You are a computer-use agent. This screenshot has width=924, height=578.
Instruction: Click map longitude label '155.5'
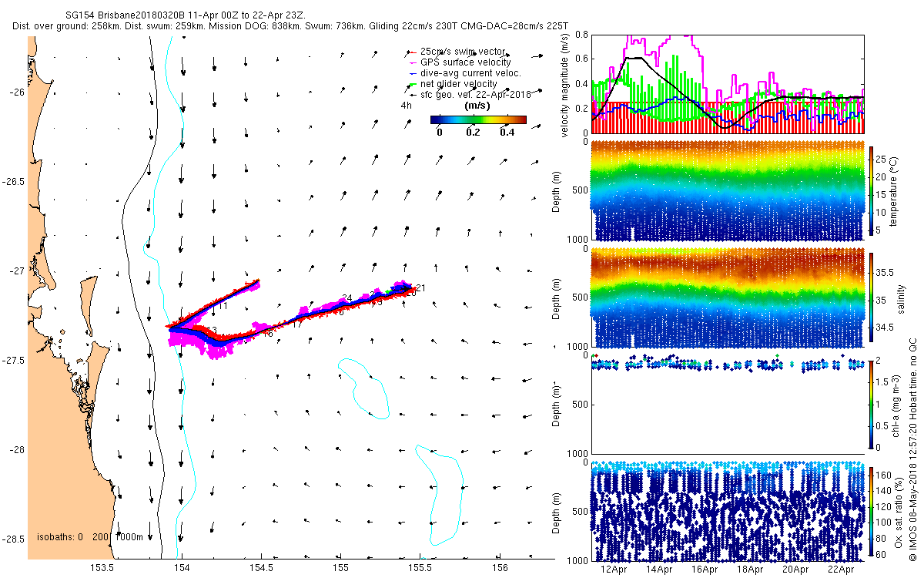coord(420,568)
